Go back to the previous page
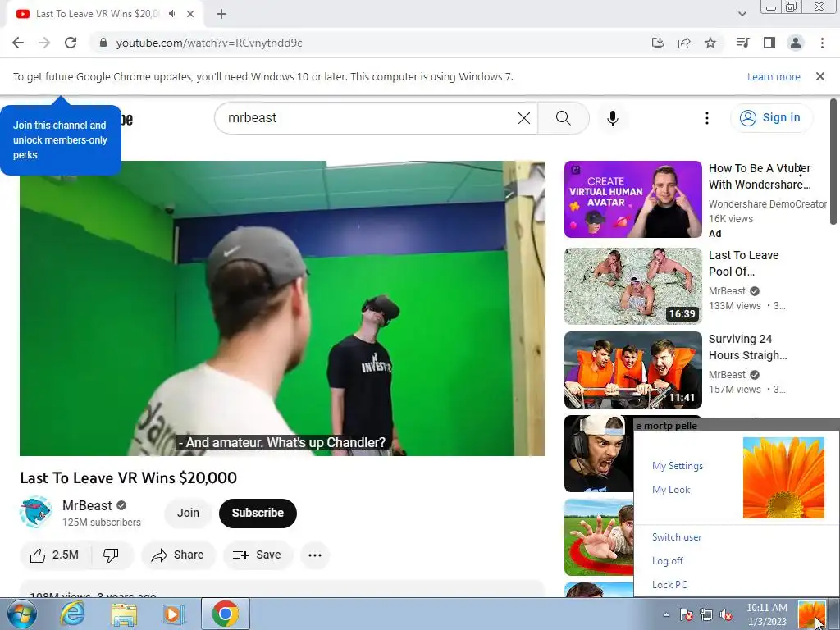 coord(18,43)
